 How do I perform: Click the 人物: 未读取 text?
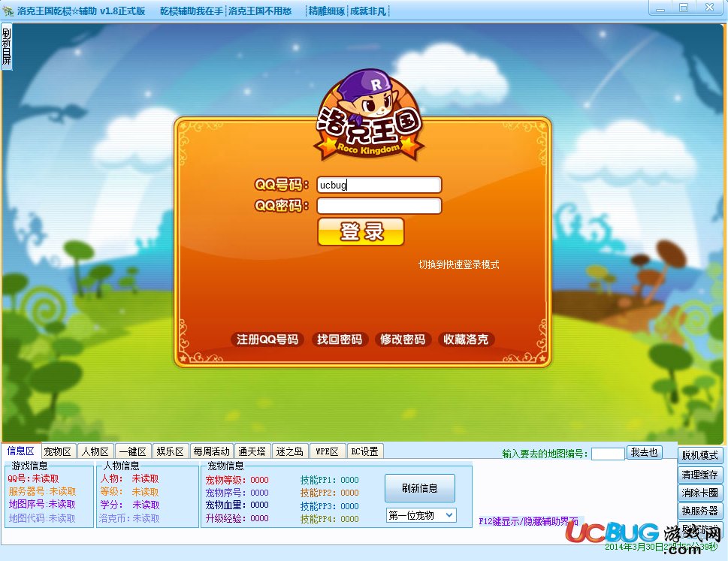[x=129, y=478]
